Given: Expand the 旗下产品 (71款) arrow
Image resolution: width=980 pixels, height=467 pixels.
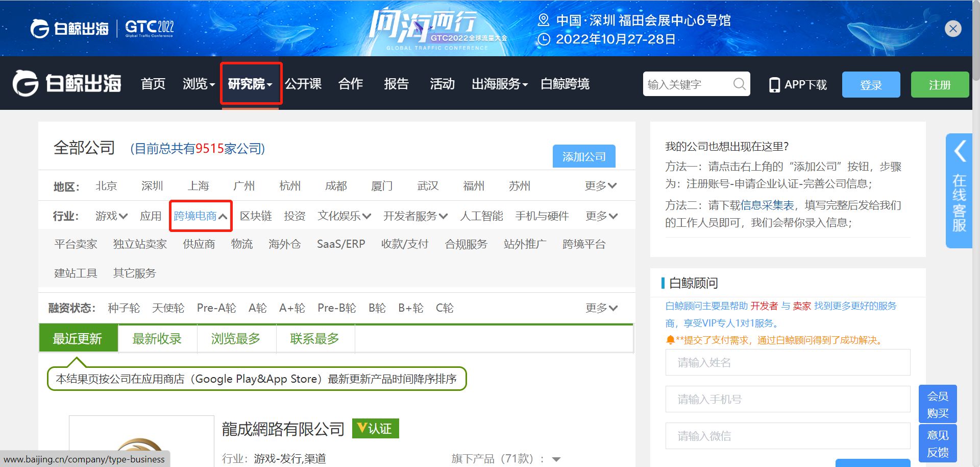Looking at the screenshot, I should pyautogui.click(x=556, y=459).
